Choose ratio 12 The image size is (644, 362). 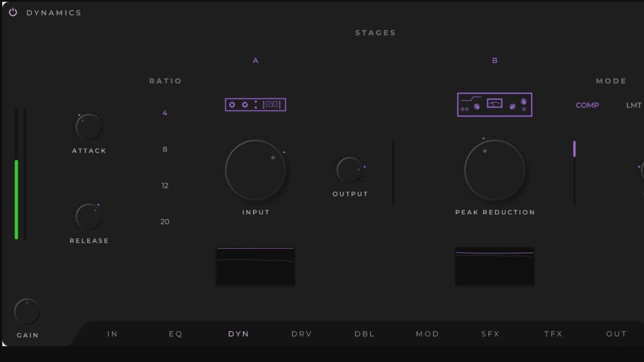[x=165, y=185]
